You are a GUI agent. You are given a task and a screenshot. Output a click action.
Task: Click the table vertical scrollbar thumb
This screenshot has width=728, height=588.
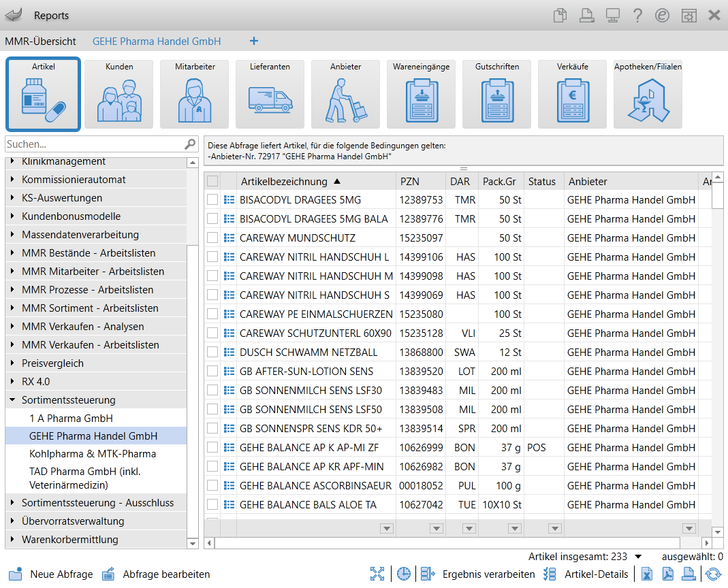click(718, 195)
